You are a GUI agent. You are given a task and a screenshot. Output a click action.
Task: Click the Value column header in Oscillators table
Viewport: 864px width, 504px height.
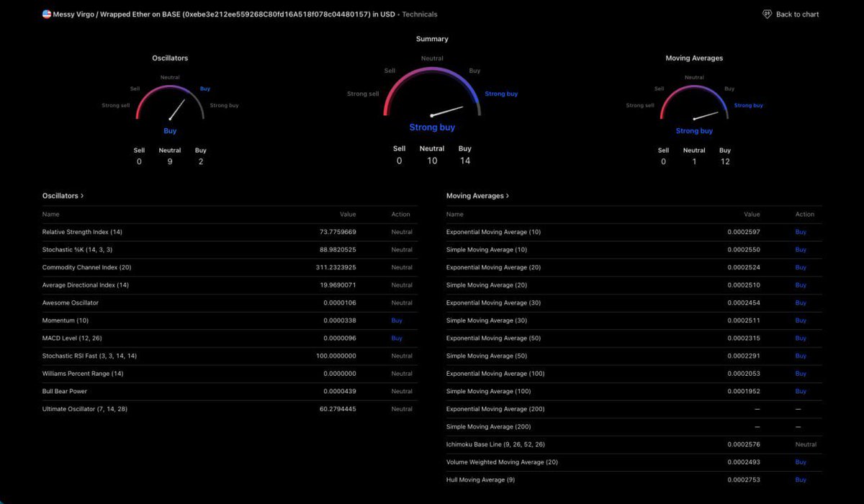[x=348, y=214]
